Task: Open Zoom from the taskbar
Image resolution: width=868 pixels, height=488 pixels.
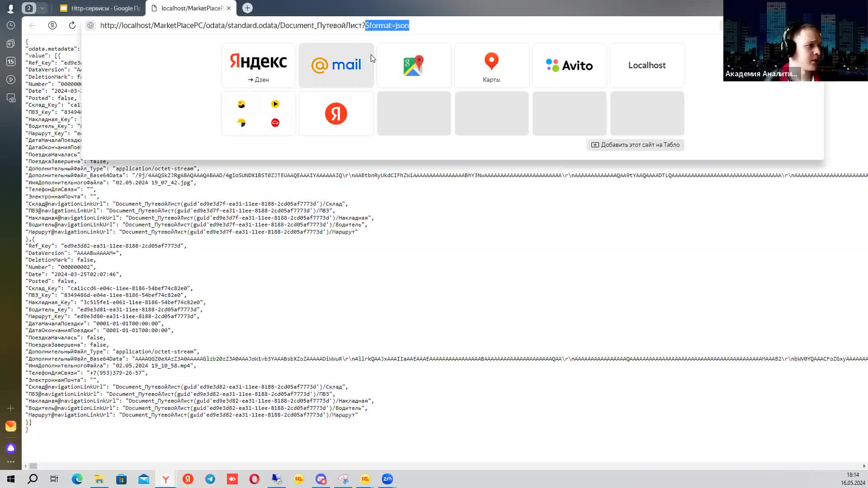Action: [x=387, y=479]
